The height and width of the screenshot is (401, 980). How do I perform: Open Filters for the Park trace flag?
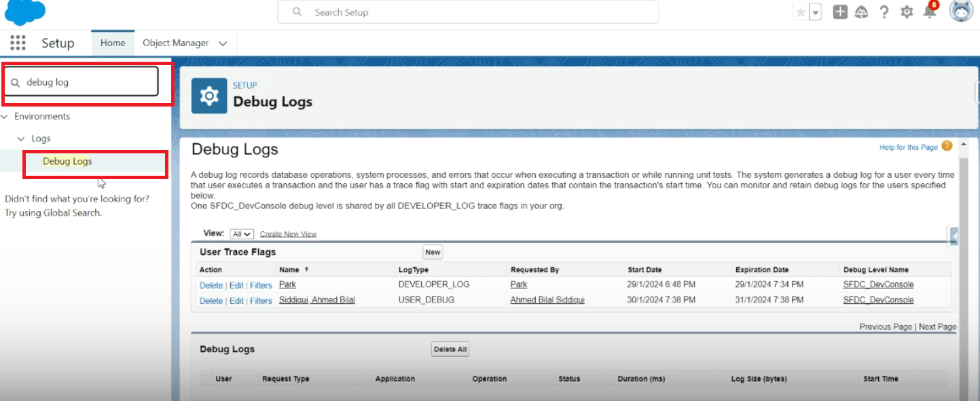click(261, 286)
